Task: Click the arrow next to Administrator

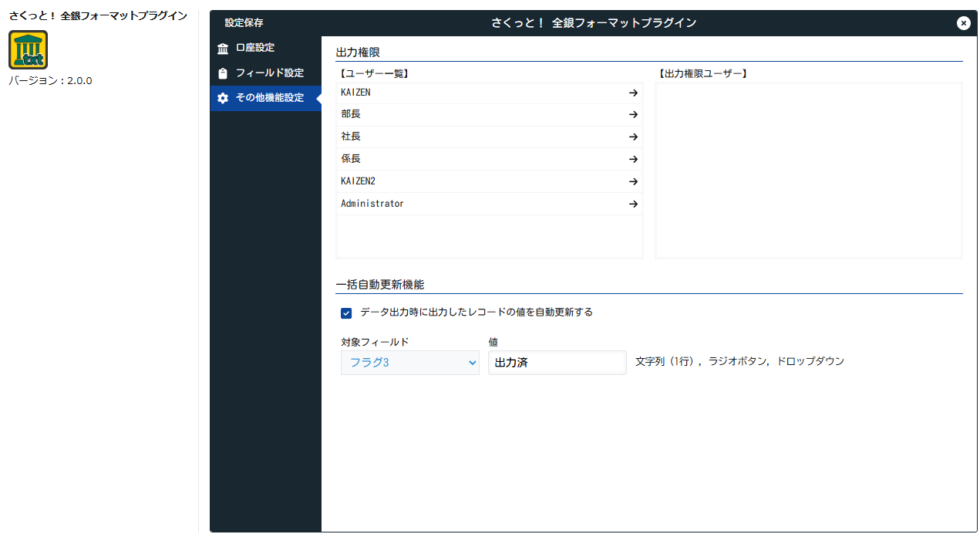Action: 633,205
